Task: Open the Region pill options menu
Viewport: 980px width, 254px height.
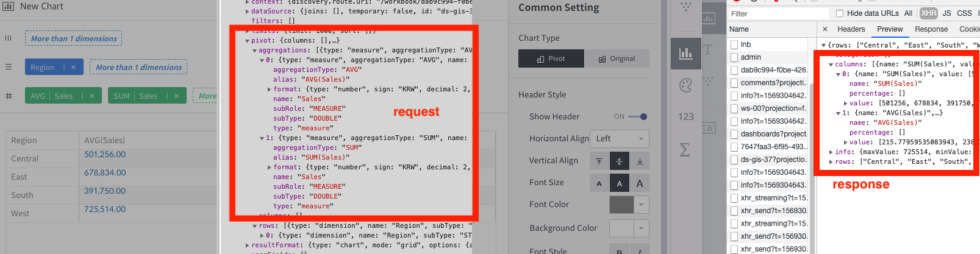Action: coord(64,68)
